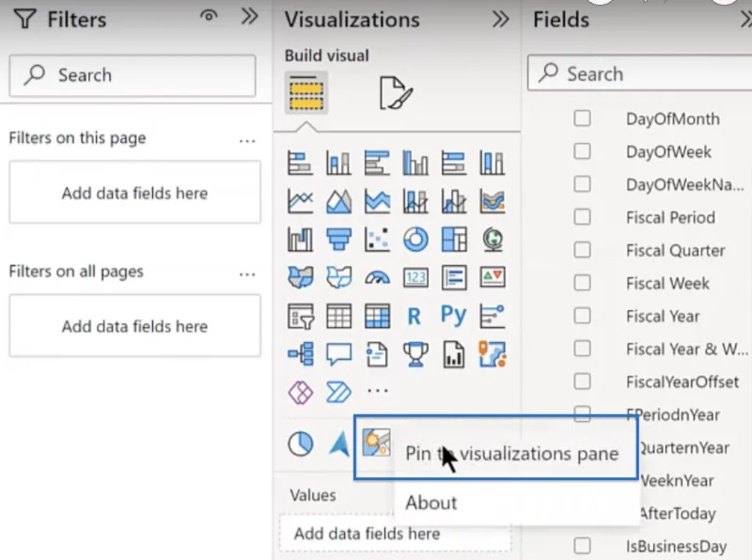Check the Fiscal Week field
The image size is (752, 560).
coord(582,283)
